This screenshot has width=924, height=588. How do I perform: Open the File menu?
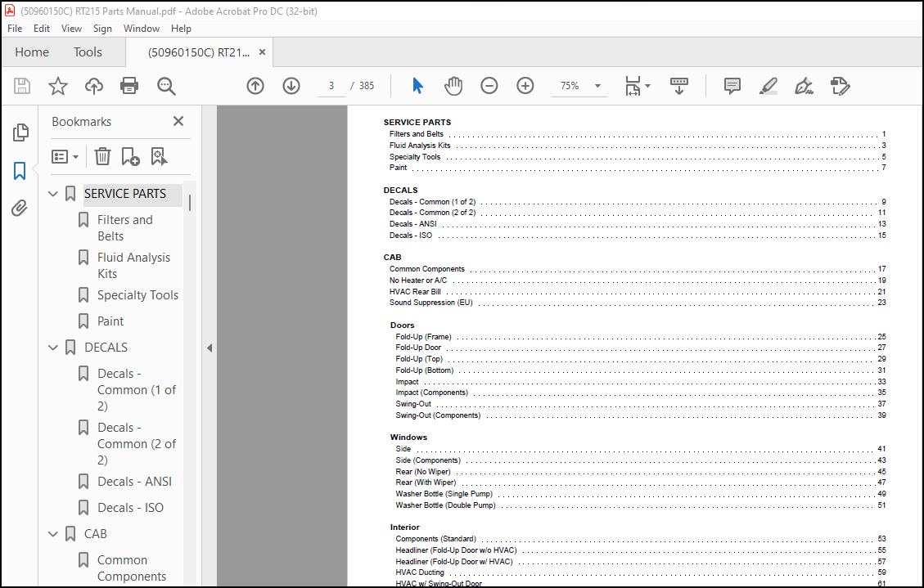tap(15, 29)
